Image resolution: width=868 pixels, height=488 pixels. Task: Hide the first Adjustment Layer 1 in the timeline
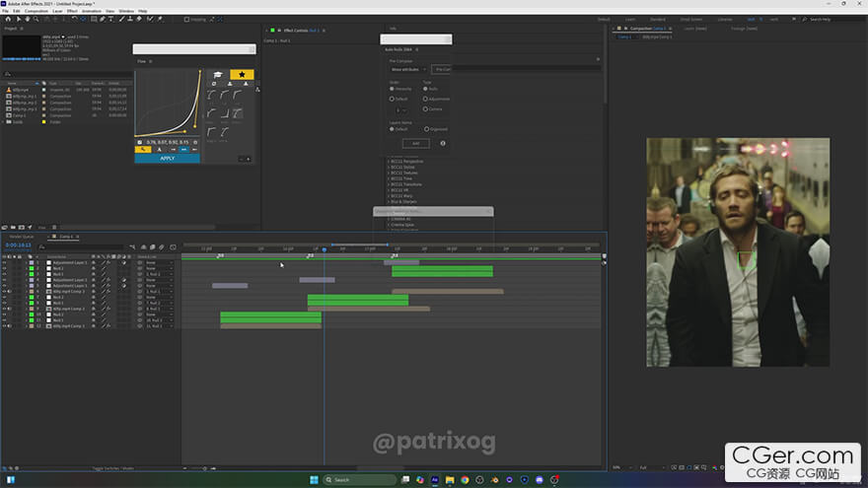[x=4, y=262]
